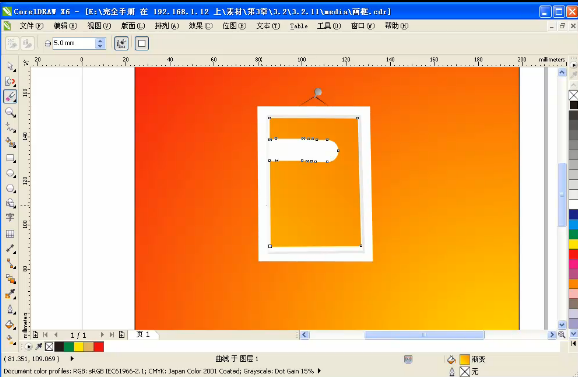
Task: Select the Dimension line tool
Action: point(10,249)
